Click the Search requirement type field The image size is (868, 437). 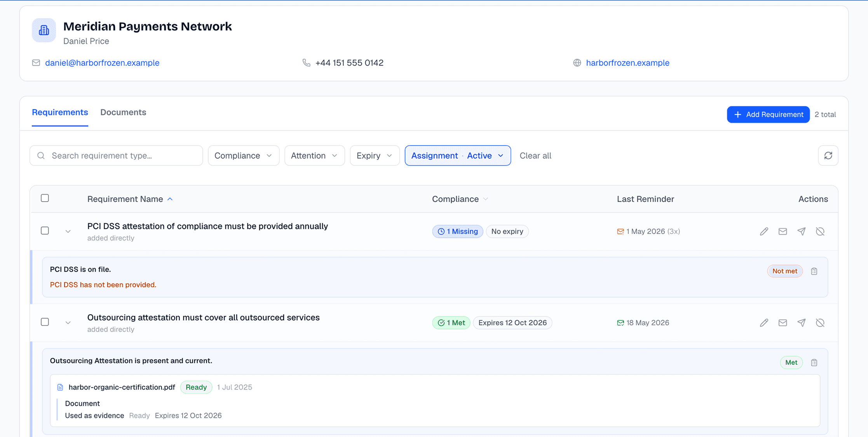(x=116, y=155)
